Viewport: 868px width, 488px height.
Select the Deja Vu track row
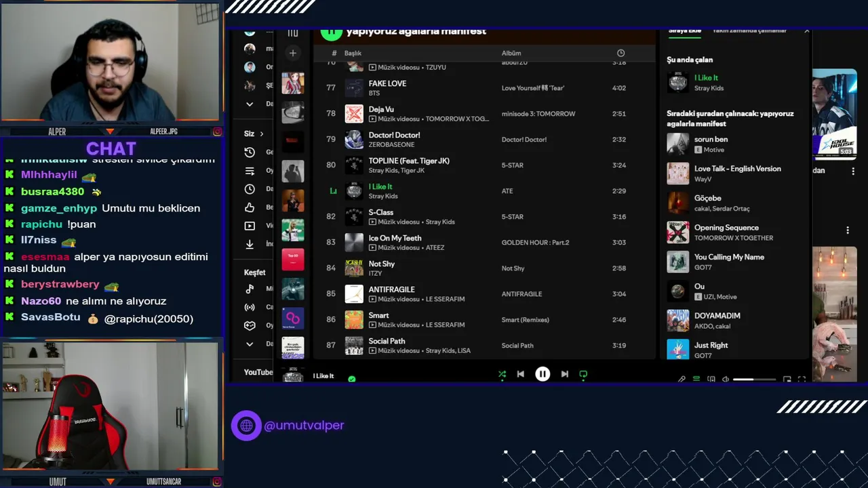485,114
